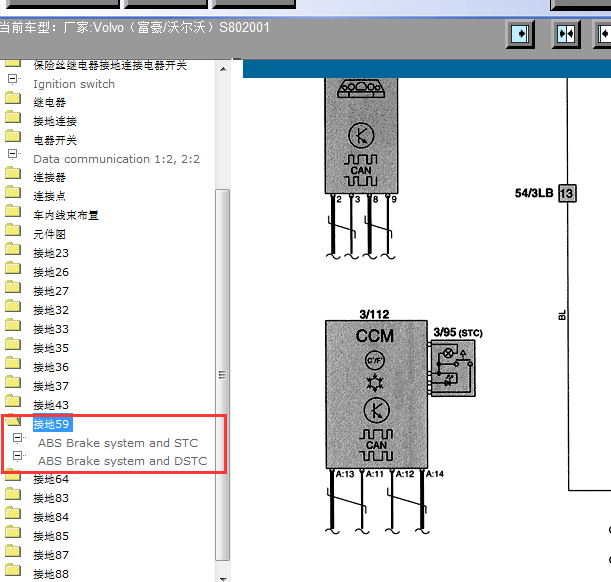The image size is (611, 582).
Task: Open the 车内线束布置 folder icon
Action: pos(13,211)
